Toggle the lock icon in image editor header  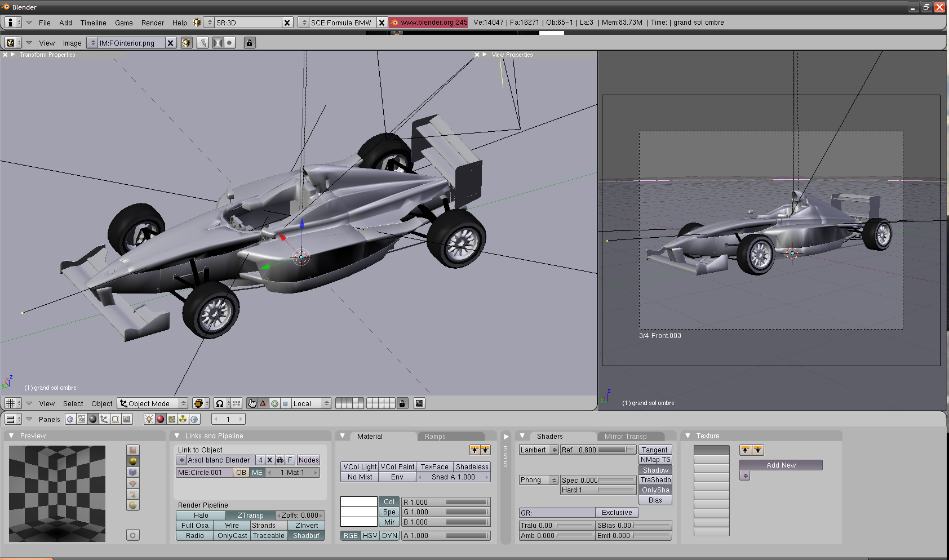pos(250,43)
